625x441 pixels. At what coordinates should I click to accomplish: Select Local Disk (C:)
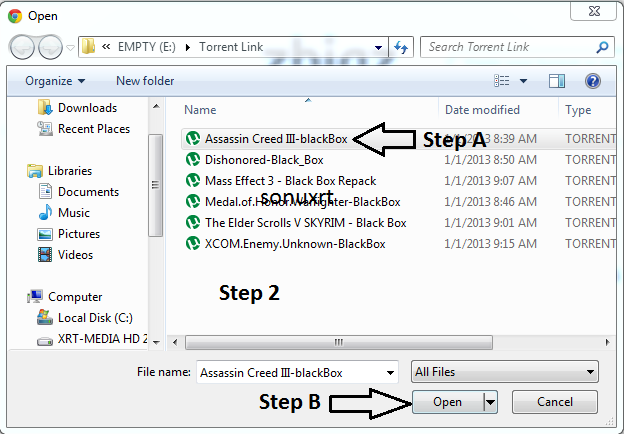[x=95, y=318]
